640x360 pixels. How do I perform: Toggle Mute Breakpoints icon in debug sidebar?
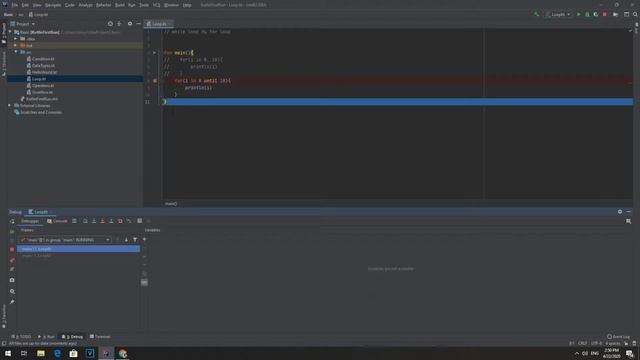click(12, 269)
